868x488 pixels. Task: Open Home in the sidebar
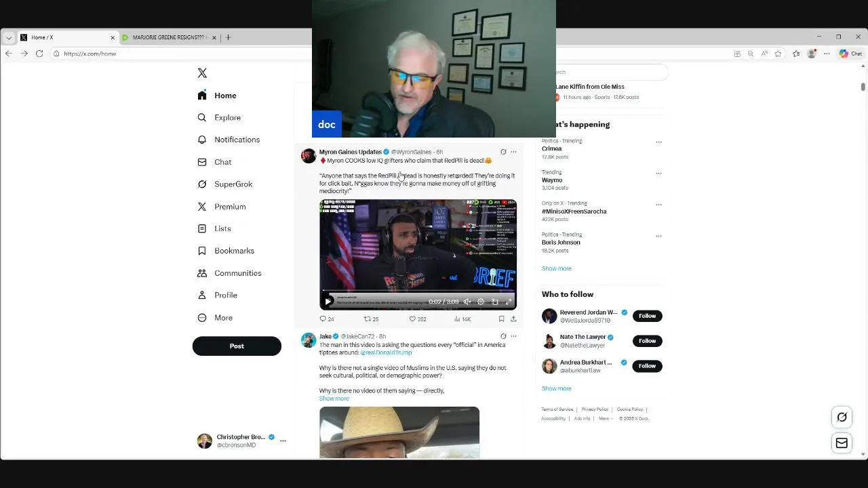click(x=217, y=96)
